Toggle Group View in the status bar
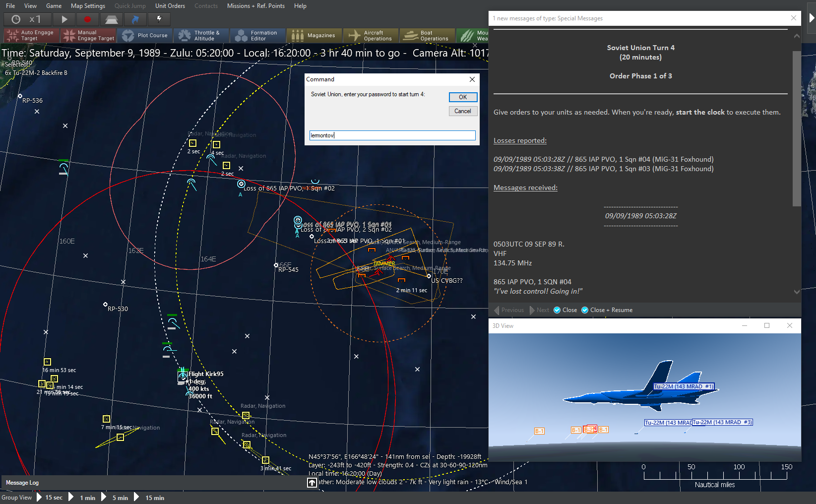 click(16, 498)
